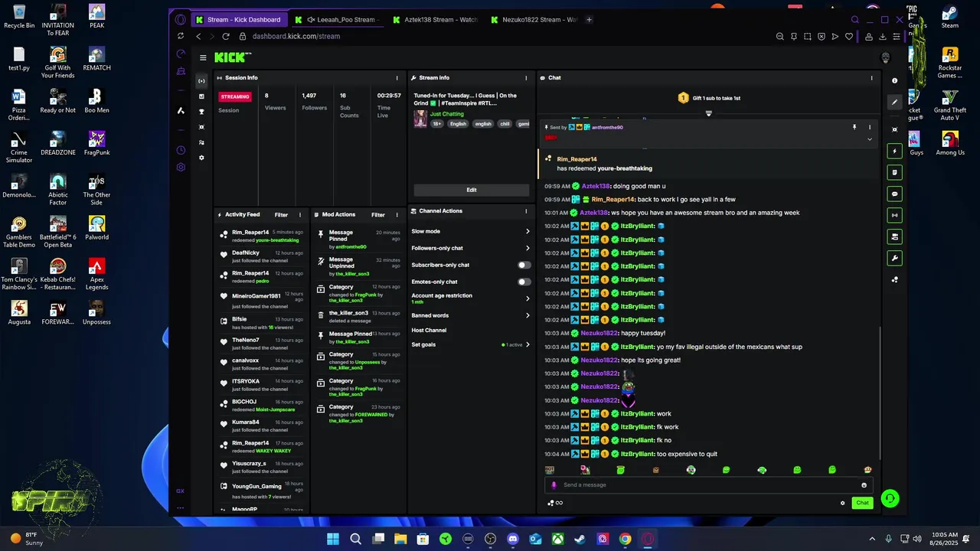Open Session Info options menu
The width and height of the screenshot is (980, 551).
[397, 78]
